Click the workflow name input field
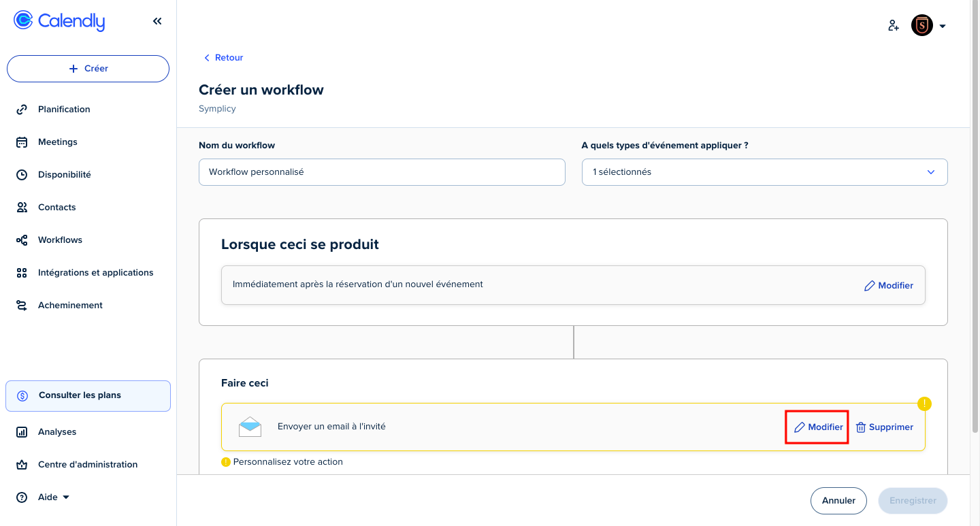Image resolution: width=980 pixels, height=526 pixels. (382, 172)
